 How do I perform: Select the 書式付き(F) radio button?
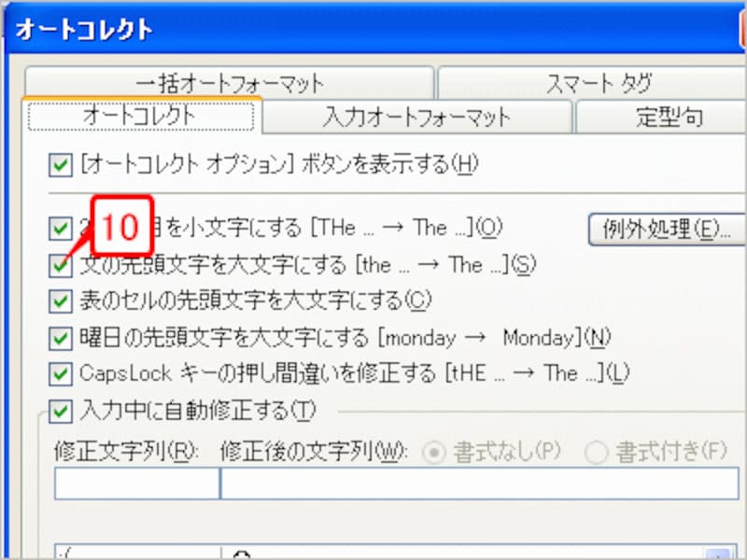597,453
